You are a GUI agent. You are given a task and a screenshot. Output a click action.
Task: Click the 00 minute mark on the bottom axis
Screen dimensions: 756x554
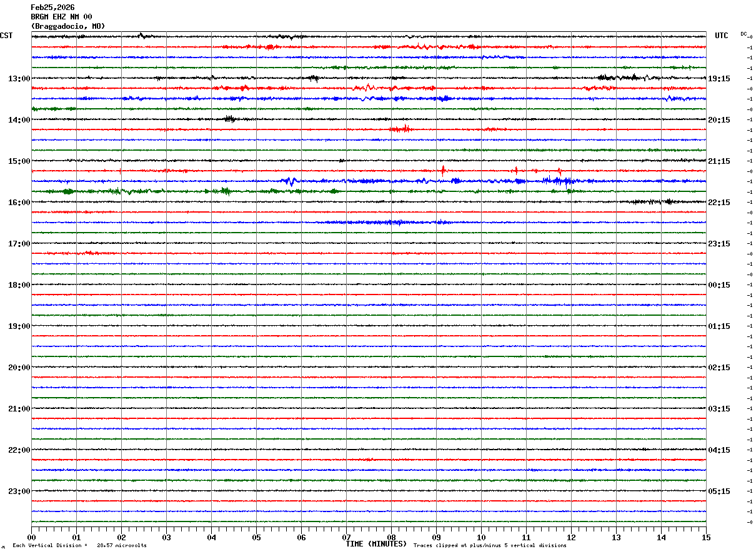click(x=31, y=538)
